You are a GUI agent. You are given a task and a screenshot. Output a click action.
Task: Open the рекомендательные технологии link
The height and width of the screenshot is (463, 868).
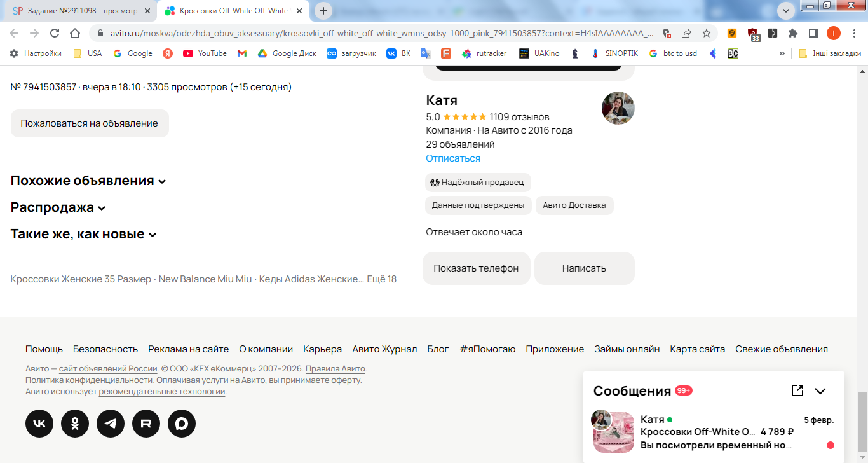162,392
